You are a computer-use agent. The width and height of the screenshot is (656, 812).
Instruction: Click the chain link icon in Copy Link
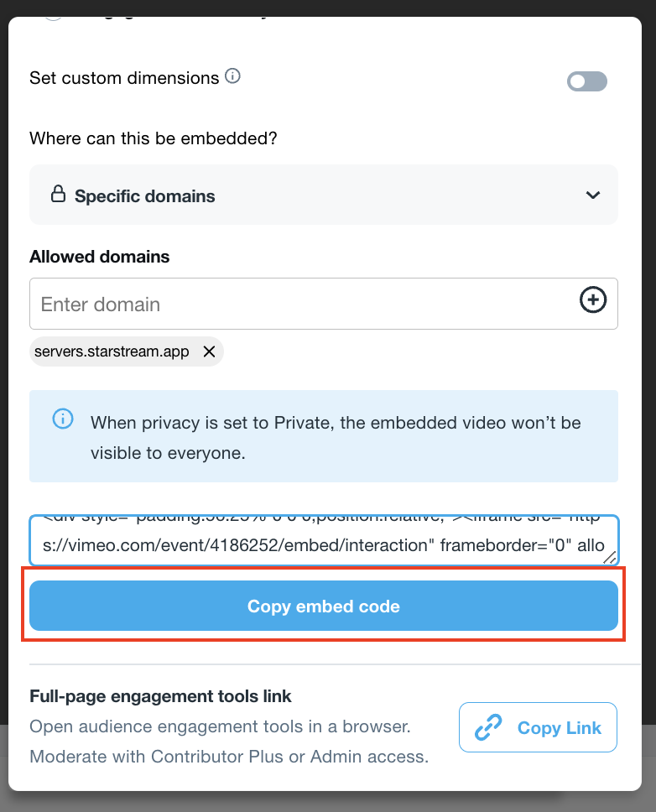(x=488, y=727)
